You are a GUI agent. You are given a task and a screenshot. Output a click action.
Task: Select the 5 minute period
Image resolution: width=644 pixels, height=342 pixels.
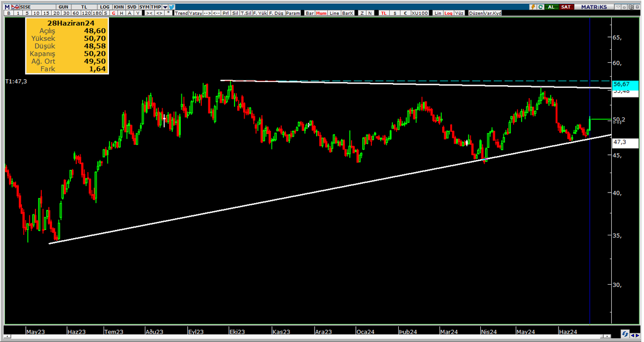27,13
